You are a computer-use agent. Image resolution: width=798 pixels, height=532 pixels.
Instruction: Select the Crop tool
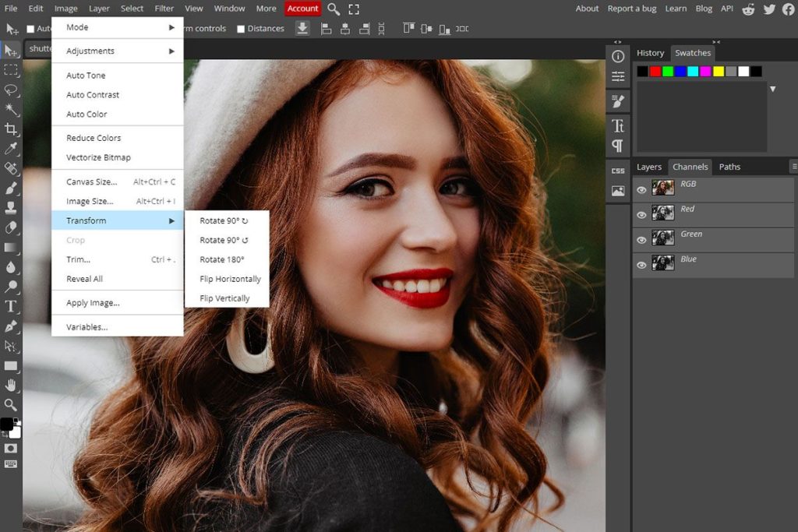click(11, 129)
